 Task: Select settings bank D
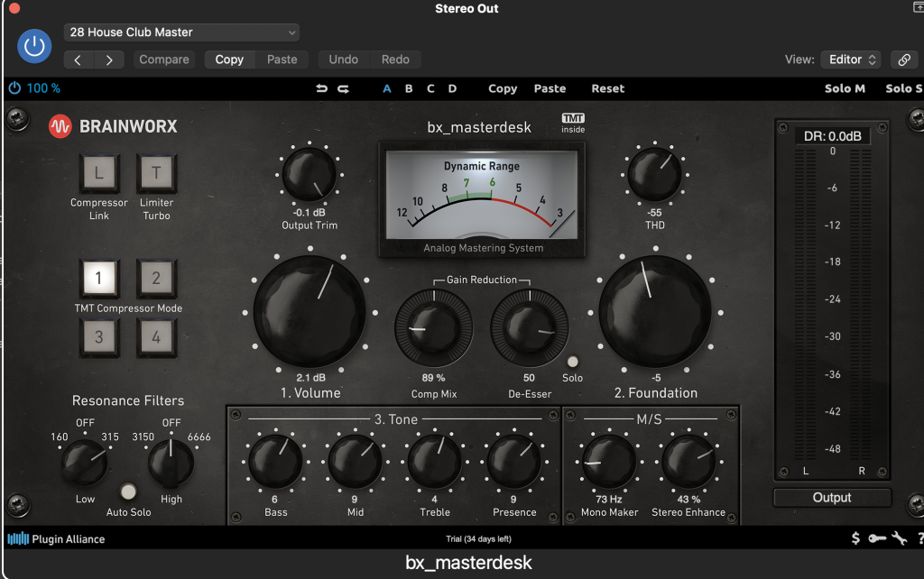tap(452, 88)
